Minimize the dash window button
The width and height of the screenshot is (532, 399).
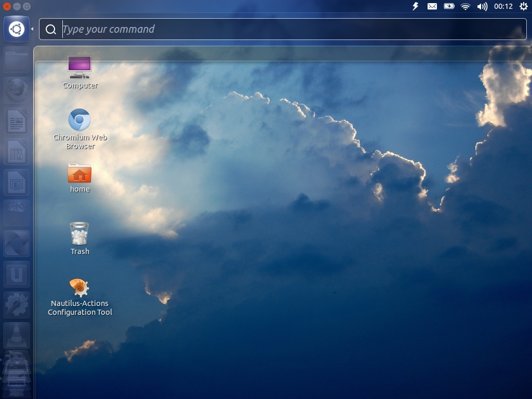[x=17, y=6]
